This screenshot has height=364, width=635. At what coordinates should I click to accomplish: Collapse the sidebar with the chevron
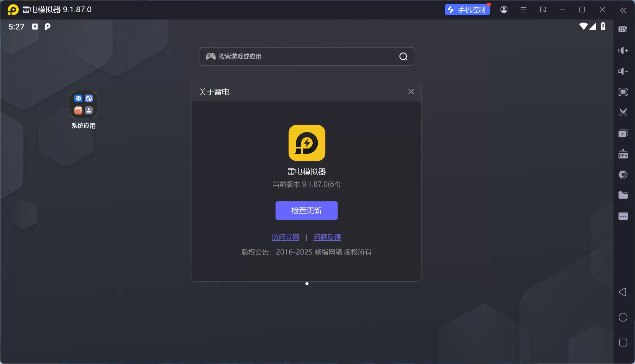[624, 10]
